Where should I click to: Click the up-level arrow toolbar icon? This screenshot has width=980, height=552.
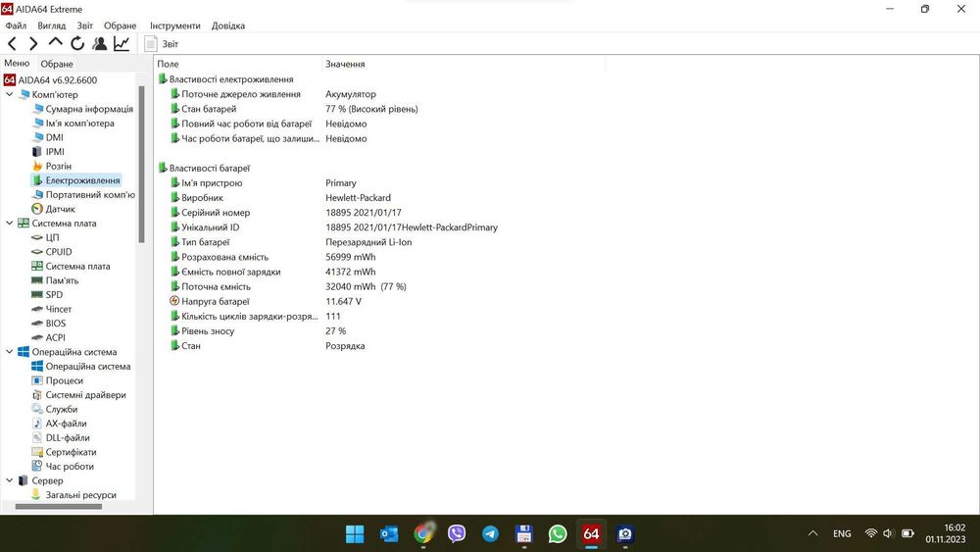(x=55, y=42)
